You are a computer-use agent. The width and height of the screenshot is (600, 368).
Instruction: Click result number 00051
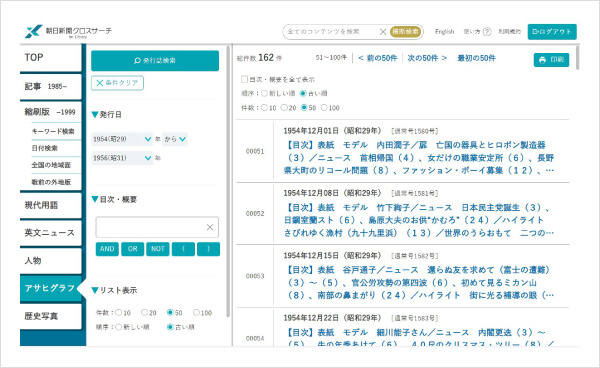pyautogui.click(x=255, y=151)
